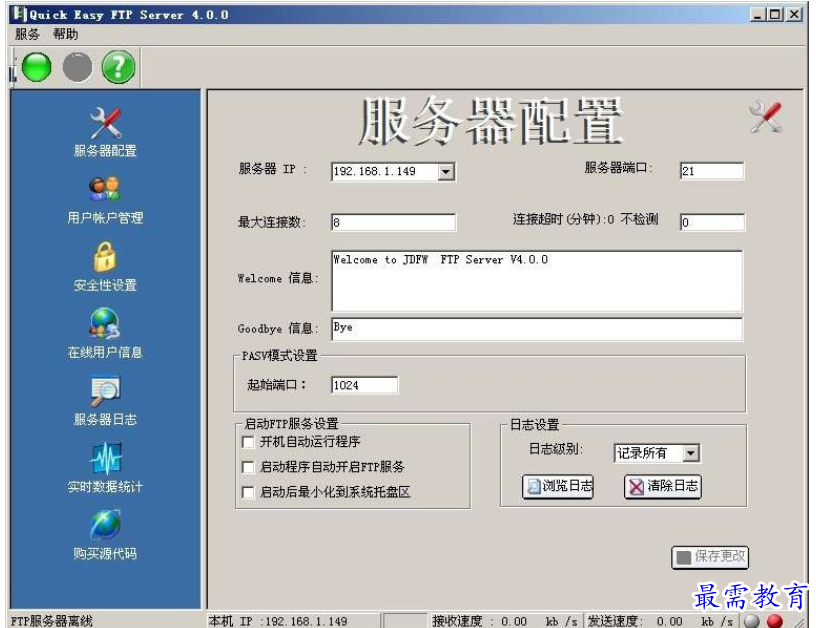
Task: Click the 保存更改 button
Action: pos(710,557)
